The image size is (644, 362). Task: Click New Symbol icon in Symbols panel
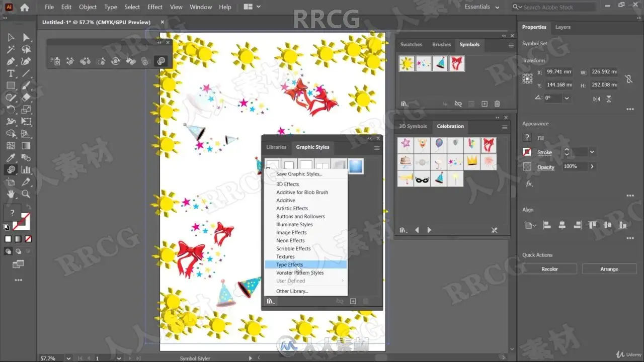[485, 104]
